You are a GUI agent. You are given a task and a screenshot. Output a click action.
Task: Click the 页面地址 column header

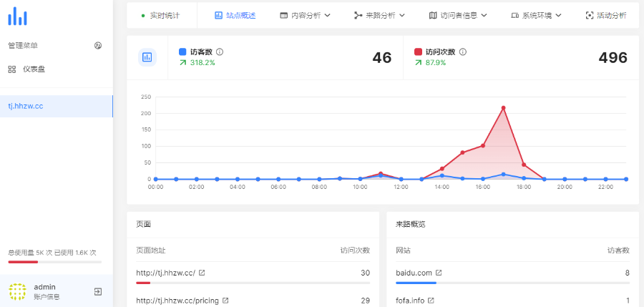tap(151, 250)
